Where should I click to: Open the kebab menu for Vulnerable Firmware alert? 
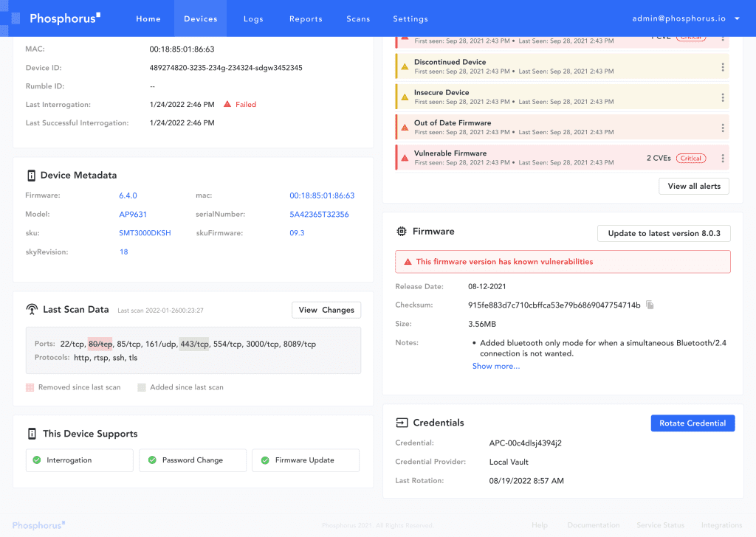722,158
